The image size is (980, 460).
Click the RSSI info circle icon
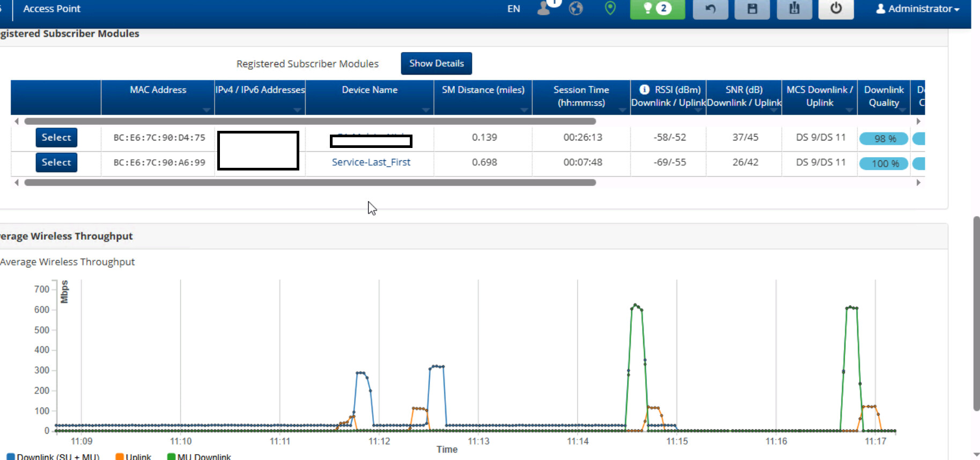point(644,90)
